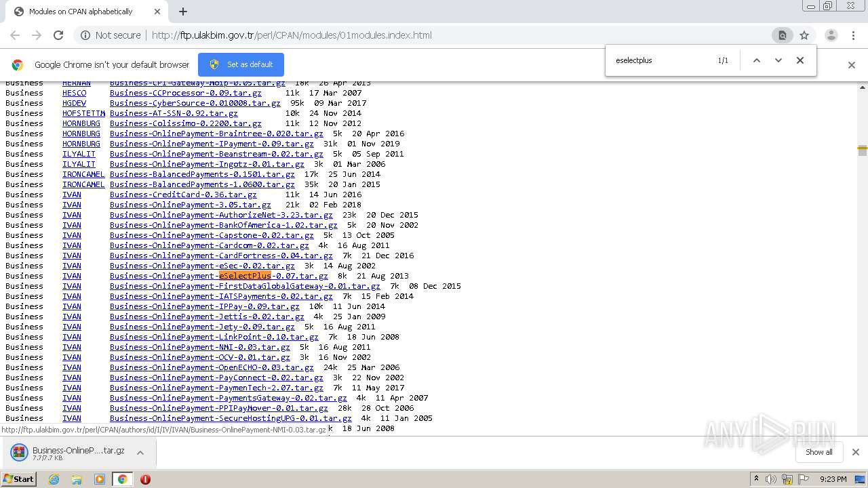Open Business-OnlinePayment-IATSPayments-0.02.tar.gz link
Viewport: 868px width, 488px height.
[x=221, y=296]
